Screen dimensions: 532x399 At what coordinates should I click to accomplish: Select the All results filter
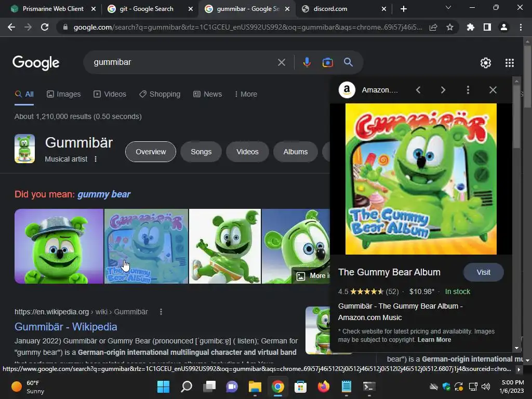pyautogui.click(x=24, y=94)
